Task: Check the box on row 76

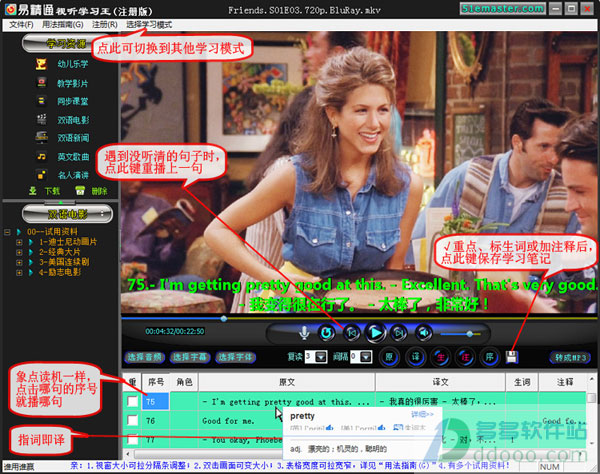Action: 132,420
